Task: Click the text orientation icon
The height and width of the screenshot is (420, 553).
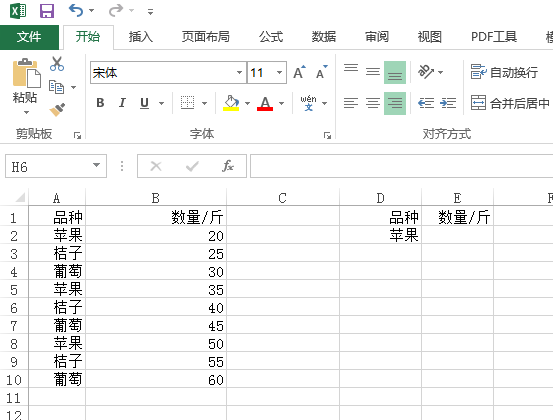Action: [x=426, y=72]
